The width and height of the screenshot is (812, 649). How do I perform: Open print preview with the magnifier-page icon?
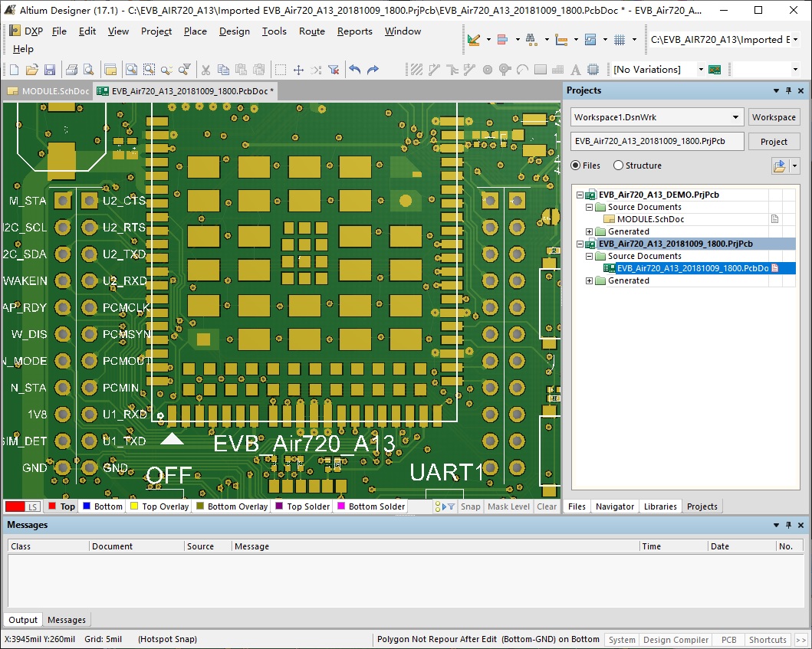pyautogui.click(x=88, y=70)
